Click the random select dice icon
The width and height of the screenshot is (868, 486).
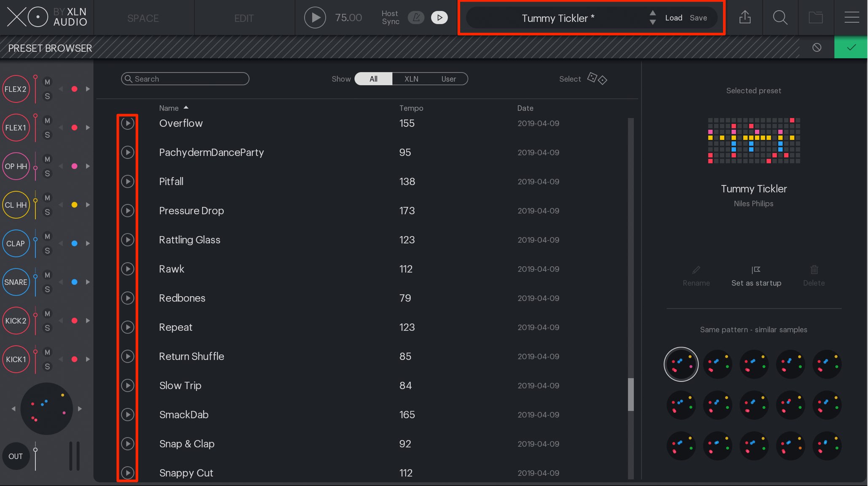597,78
